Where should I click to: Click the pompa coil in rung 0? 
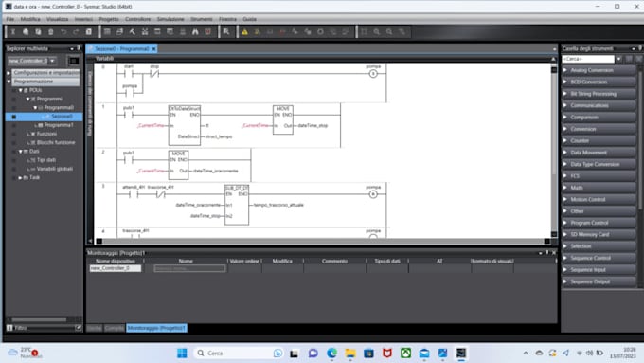click(373, 74)
